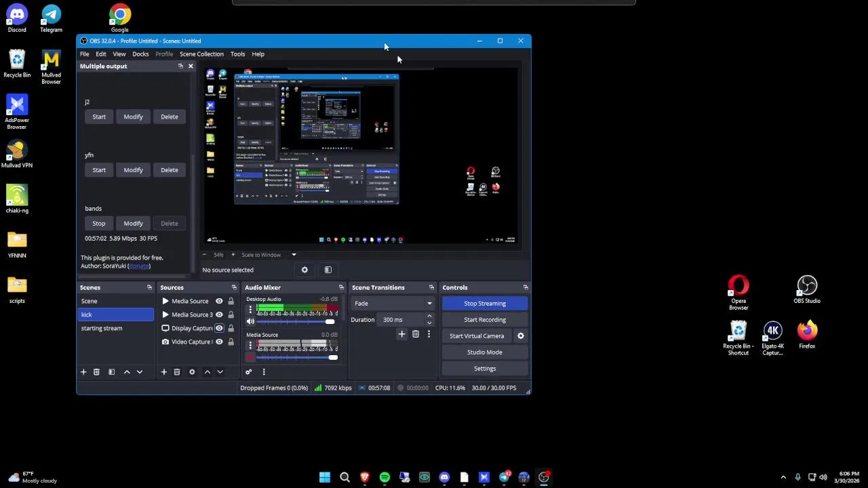Lock the Video Capture source
The image size is (868, 488).
click(x=231, y=342)
